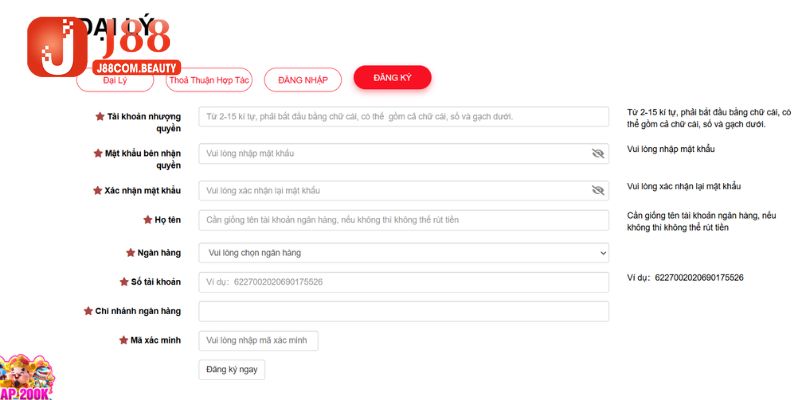This screenshot has width=800, height=400.
Task: Click the J88 logo icon
Action: [x=57, y=47]
